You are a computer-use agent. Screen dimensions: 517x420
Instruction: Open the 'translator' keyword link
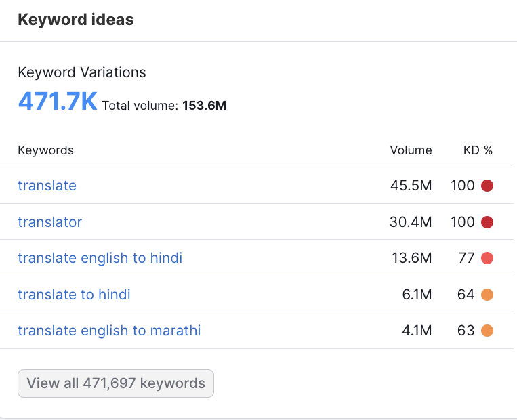coord(49,222)
